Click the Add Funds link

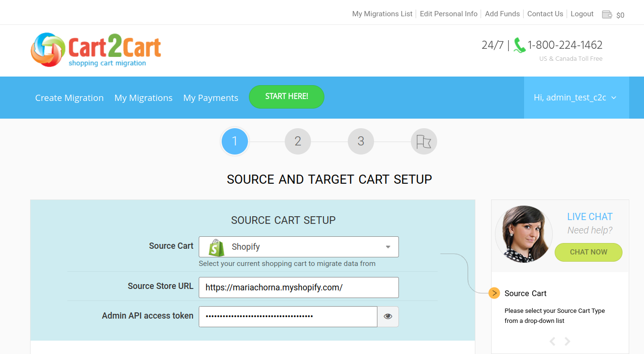point(502,14)
